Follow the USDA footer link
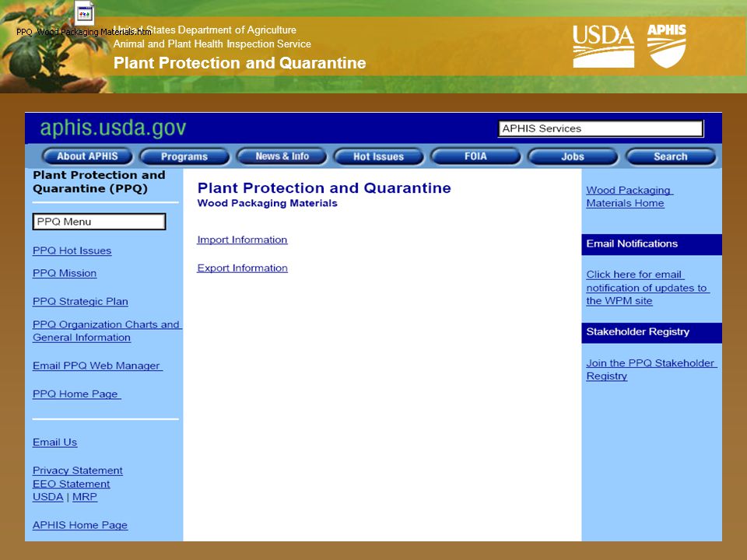This screenshot has height=560, width=747. 47,497
